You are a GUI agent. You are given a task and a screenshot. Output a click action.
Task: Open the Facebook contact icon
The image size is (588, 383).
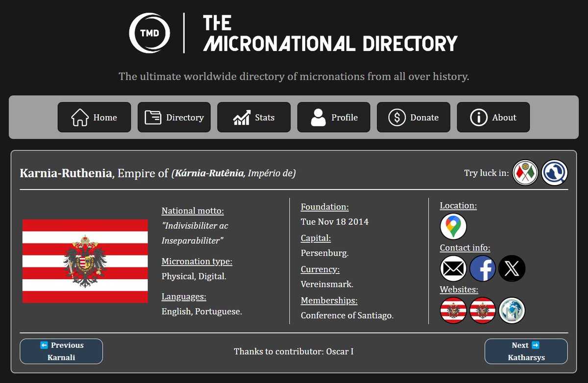[x=482, y=268]
